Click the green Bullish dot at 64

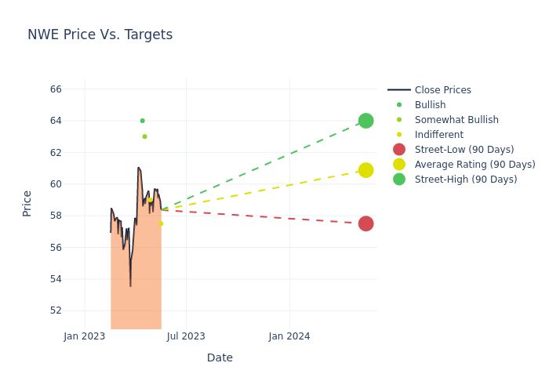point(142,121)
